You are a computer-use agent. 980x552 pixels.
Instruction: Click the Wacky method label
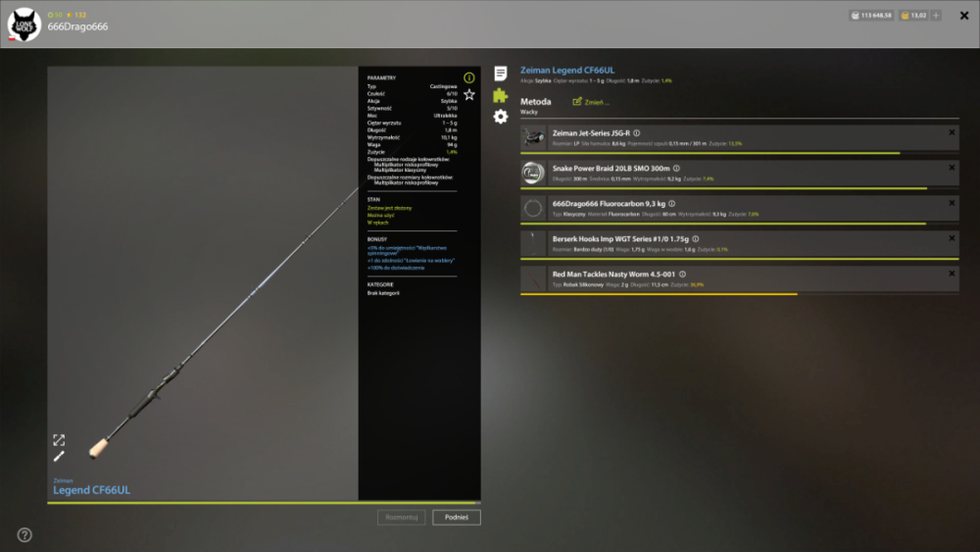[529, 112]
